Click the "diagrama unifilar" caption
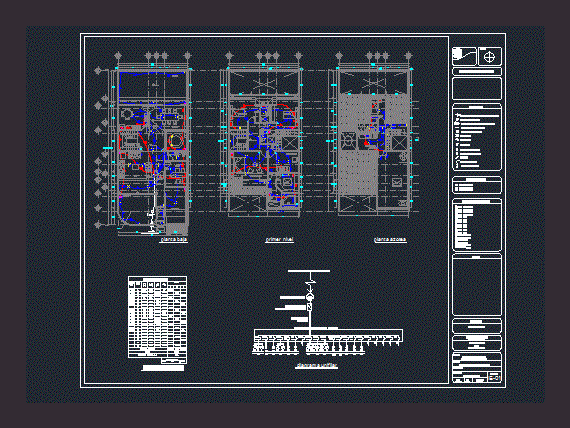The image size is (570, 428). pyautogui.click(x=316, y=365)
